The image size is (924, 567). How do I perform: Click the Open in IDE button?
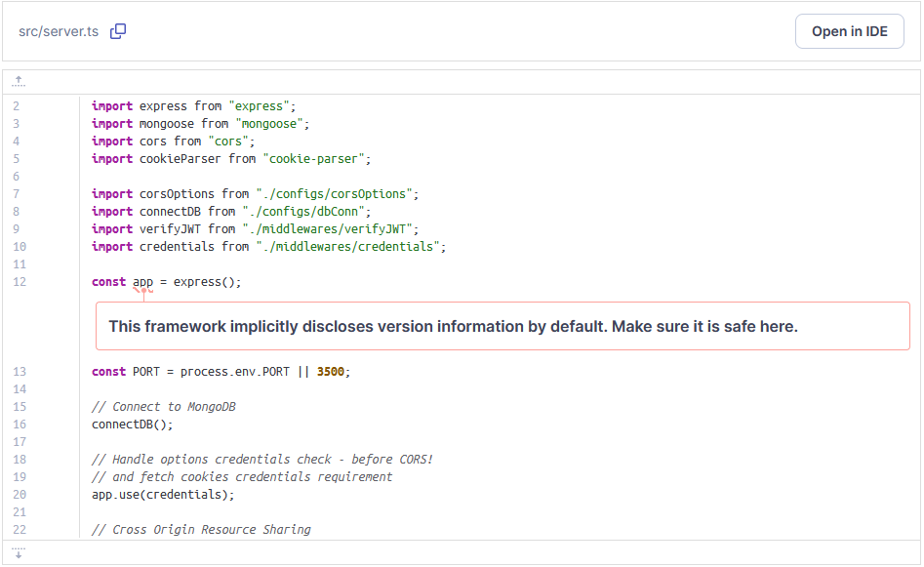[x=849, y=31]
